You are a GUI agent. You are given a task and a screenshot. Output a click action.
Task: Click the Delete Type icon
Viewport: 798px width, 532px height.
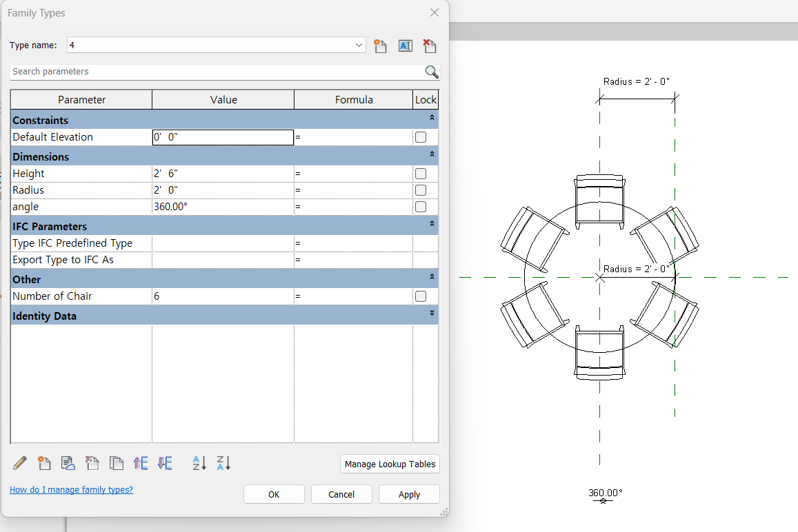point(430,45)
